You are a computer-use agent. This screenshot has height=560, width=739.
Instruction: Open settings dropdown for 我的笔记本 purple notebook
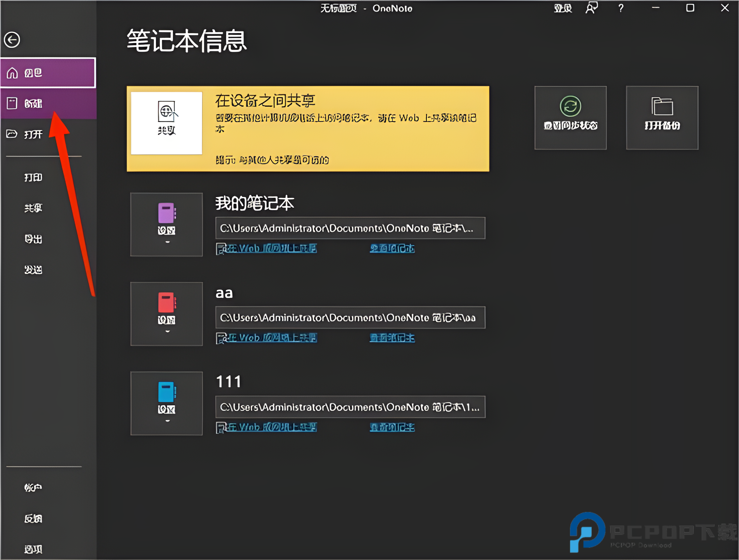[x=166, y=224]
